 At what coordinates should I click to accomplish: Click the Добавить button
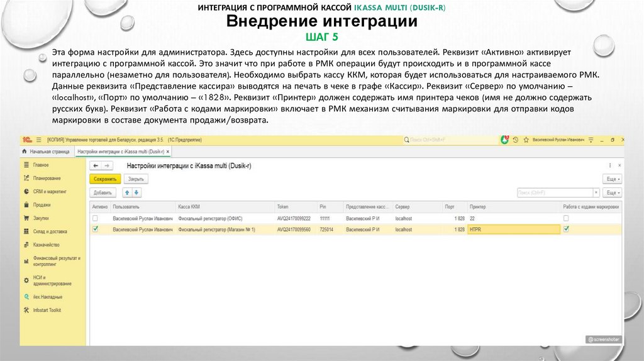pos(103,192)
